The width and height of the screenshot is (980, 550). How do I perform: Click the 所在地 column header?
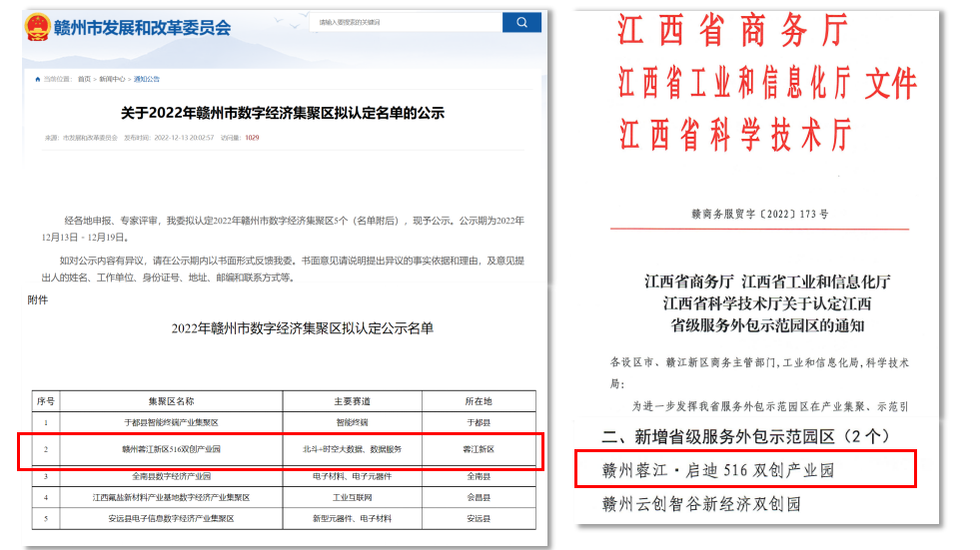pos(479,401)
